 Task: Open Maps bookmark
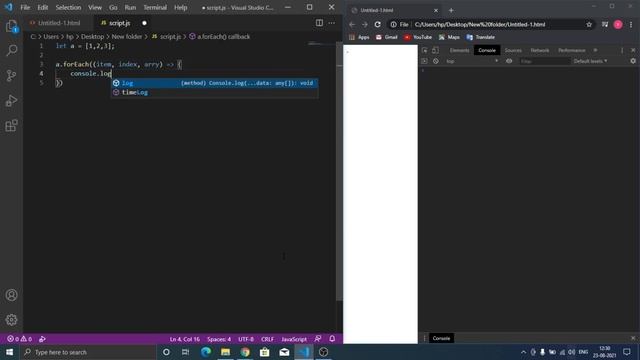(x=449, y=37)
